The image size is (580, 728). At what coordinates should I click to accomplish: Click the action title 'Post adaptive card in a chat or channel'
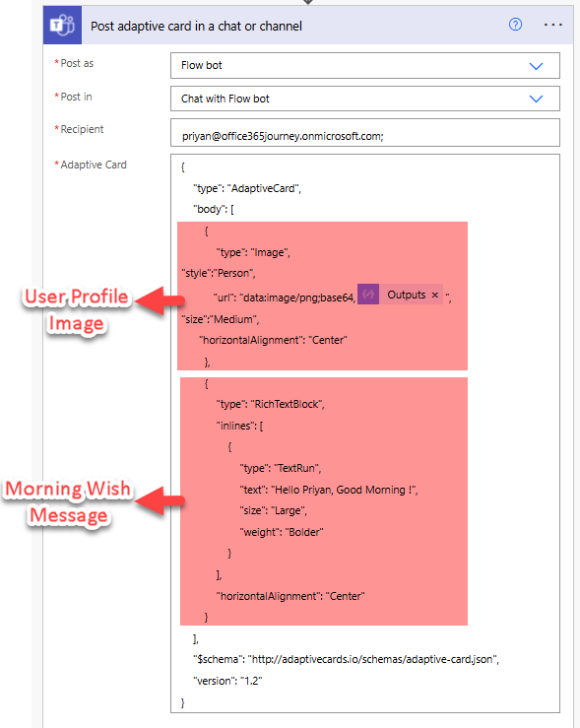coord(196,26)
